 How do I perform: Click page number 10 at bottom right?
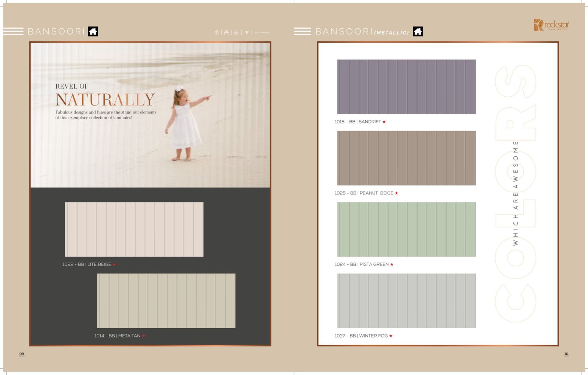pos(566,354)
